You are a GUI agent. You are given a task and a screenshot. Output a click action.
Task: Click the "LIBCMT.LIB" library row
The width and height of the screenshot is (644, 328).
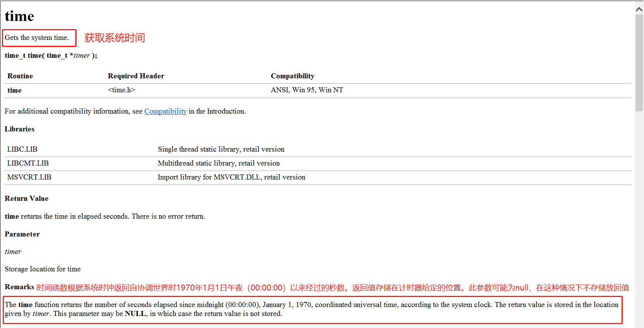[x=318, y=163]
